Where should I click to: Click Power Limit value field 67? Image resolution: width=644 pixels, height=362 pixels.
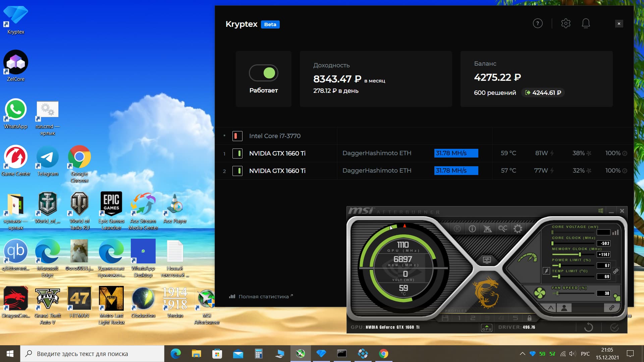tap(603, 265)
